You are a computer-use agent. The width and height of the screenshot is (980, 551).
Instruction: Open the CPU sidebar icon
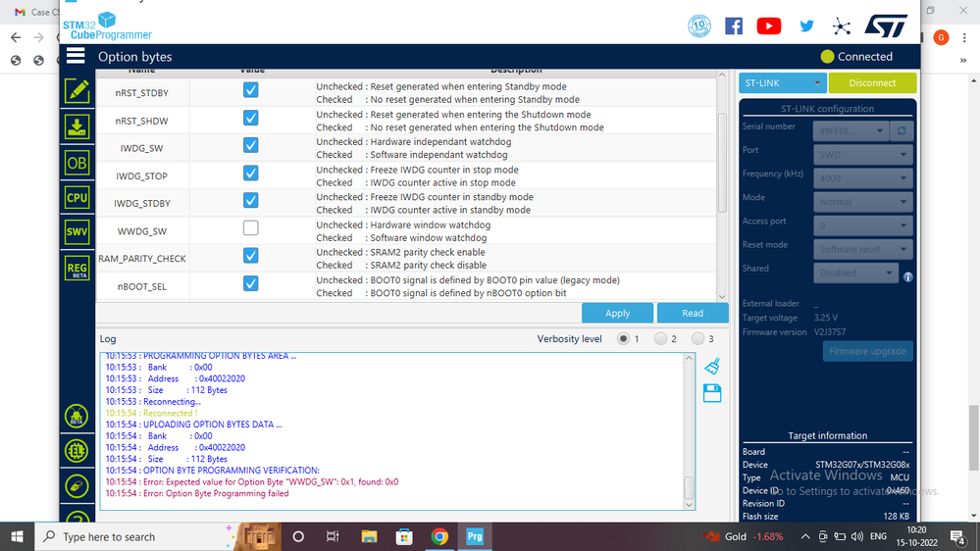click(77, 198)
